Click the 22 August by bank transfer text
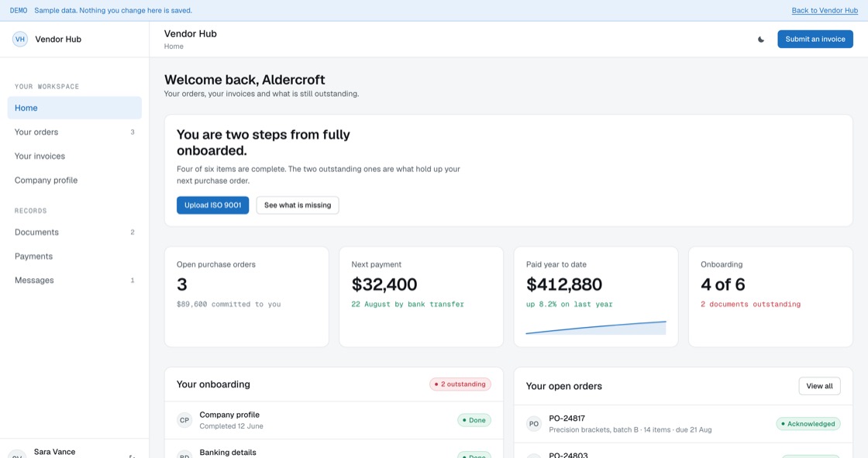The image size is (868, 458). [x=408, y=304]
